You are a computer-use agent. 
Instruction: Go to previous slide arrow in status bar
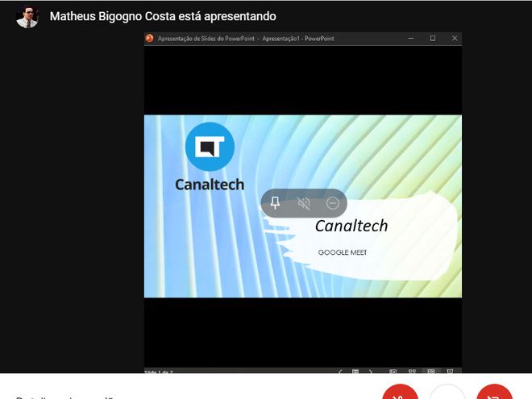click(x=340, y=371)
